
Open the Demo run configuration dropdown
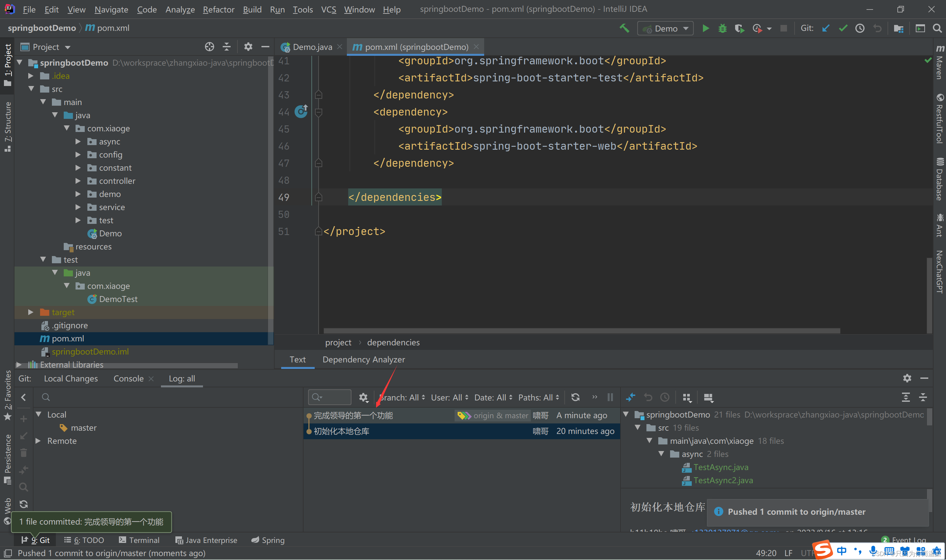point(665,28)
